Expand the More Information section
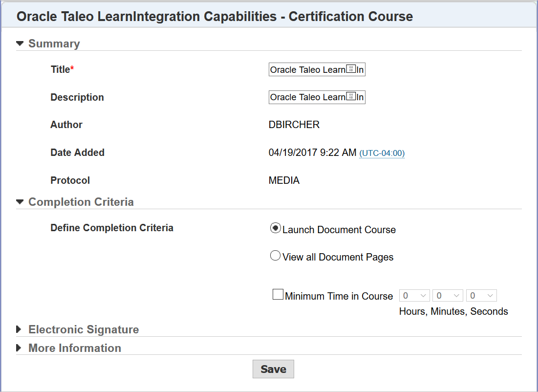Screen dimensions: 538x392 tap(19, 348)
